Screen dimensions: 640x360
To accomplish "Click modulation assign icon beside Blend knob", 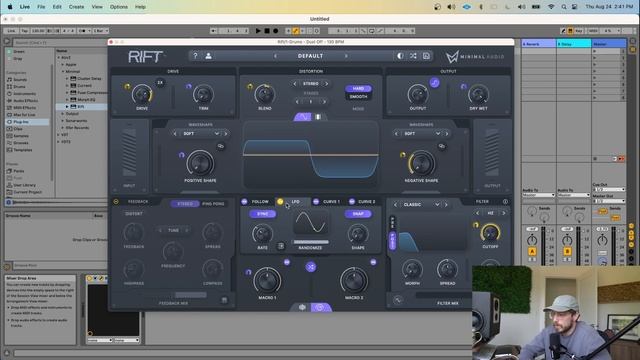I will click(x=250, y=87).
